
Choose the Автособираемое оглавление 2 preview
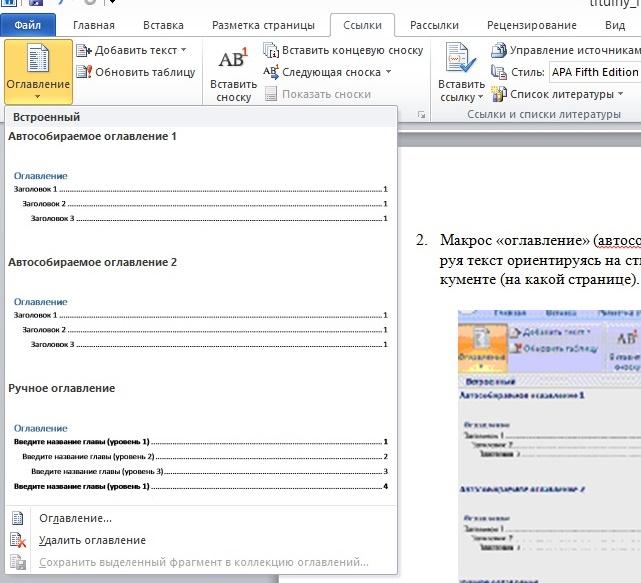click(201, 315)
